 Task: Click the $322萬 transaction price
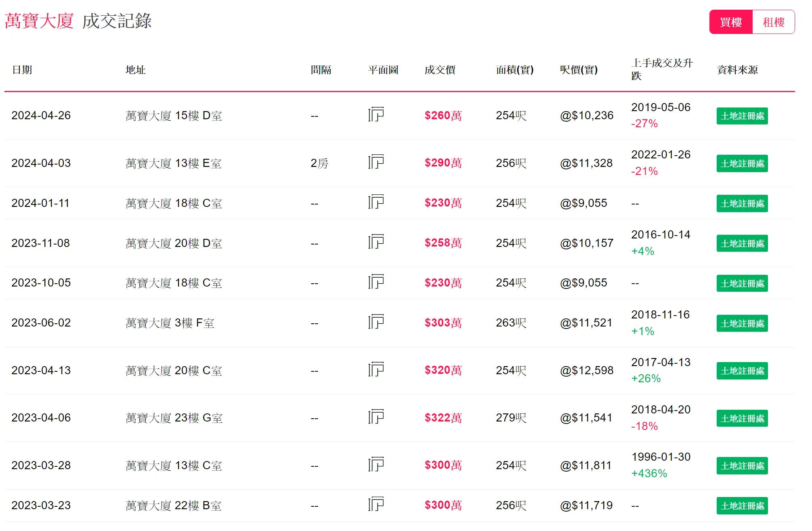[443, 418]
